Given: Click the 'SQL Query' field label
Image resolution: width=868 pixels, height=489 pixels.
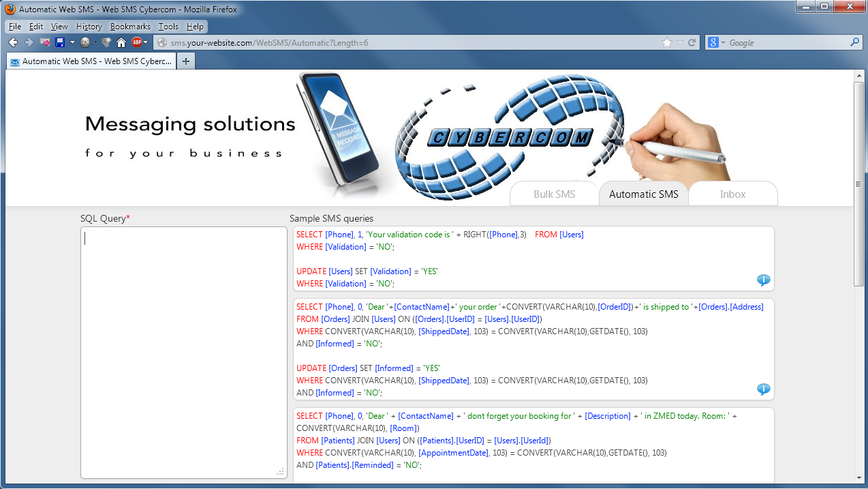Looking at the screenshot, I should click(x=105, y=218).
